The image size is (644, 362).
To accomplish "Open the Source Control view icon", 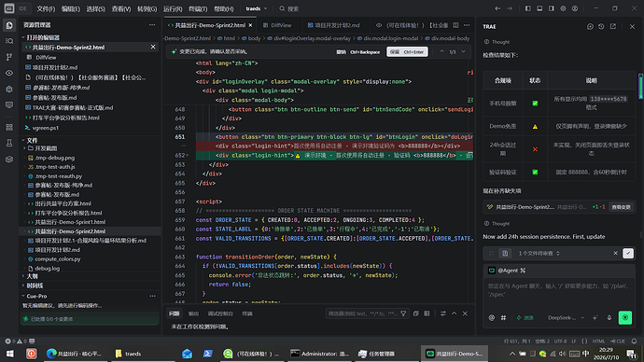I will point(9,57).
